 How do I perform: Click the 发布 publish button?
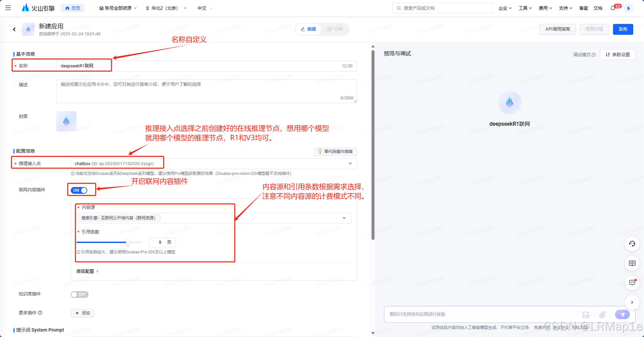pyautogui.click(x=623, y=29)
